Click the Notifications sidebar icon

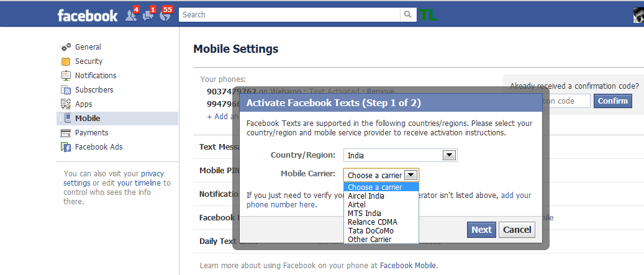click(66, 76)
